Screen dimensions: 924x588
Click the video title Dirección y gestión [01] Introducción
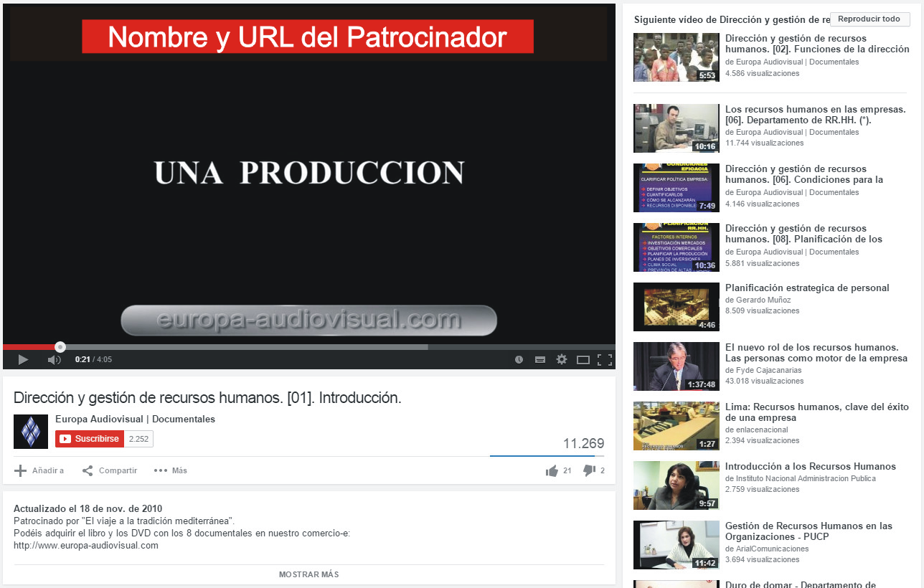pos(207,397)
